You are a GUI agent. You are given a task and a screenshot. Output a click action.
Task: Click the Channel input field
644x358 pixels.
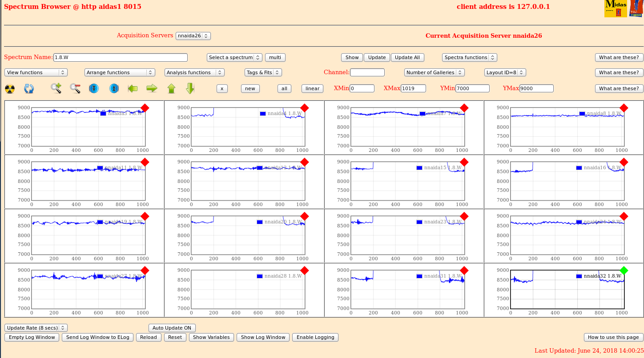[367, 72]
